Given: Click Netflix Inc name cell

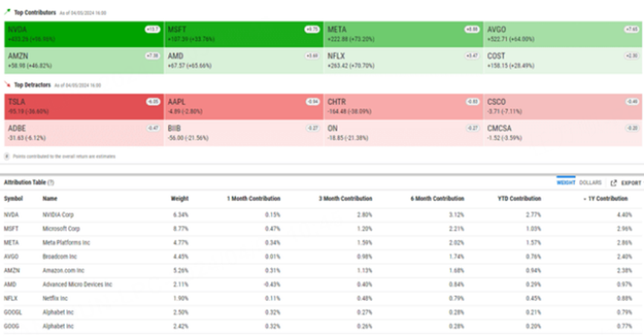Looking at the screenshot, I should point(55,298).
